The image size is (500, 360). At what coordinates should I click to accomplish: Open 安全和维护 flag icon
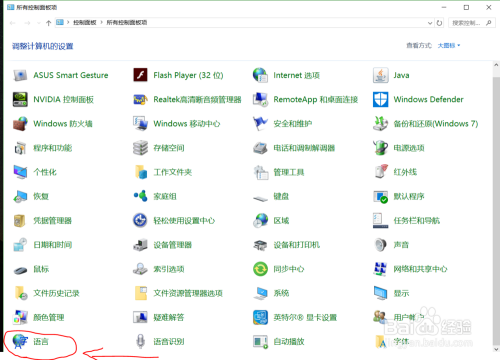[x=260, y=124]
